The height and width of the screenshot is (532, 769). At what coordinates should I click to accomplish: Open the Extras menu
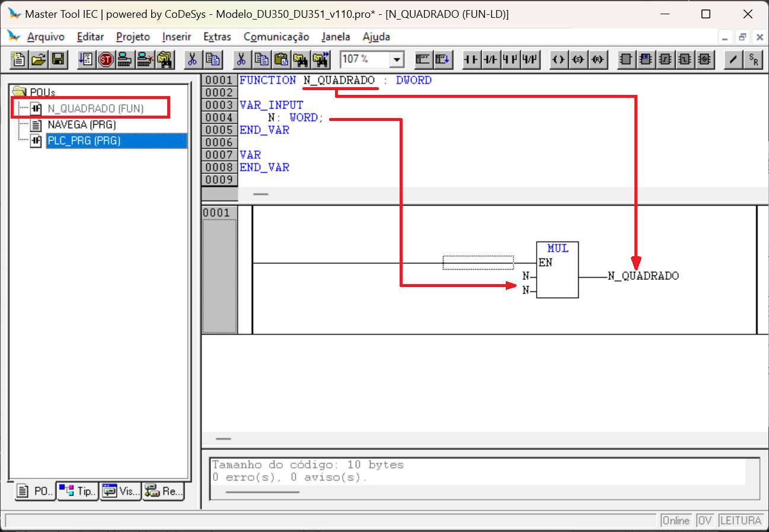point(217,37)
